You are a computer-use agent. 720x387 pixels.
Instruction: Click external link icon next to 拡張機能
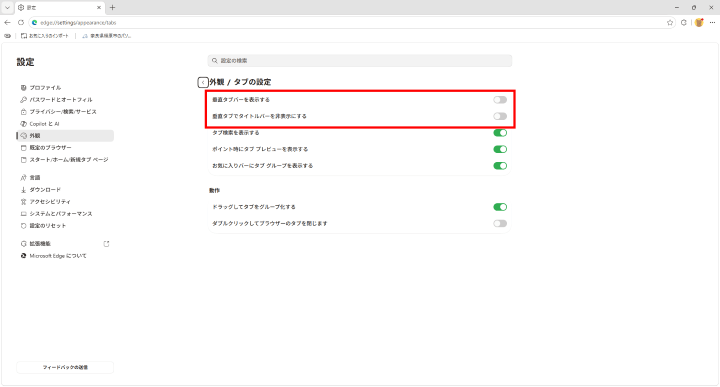click(x=107, y=244)
